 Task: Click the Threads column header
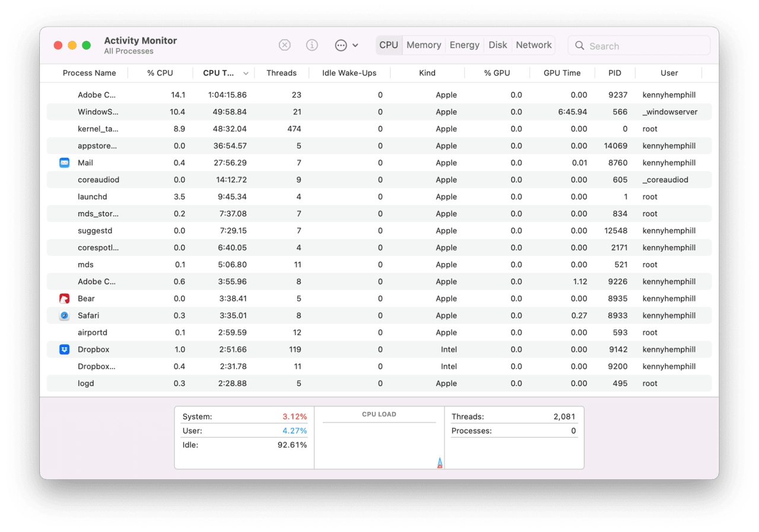pyautogui.click(x=281, y=73)
